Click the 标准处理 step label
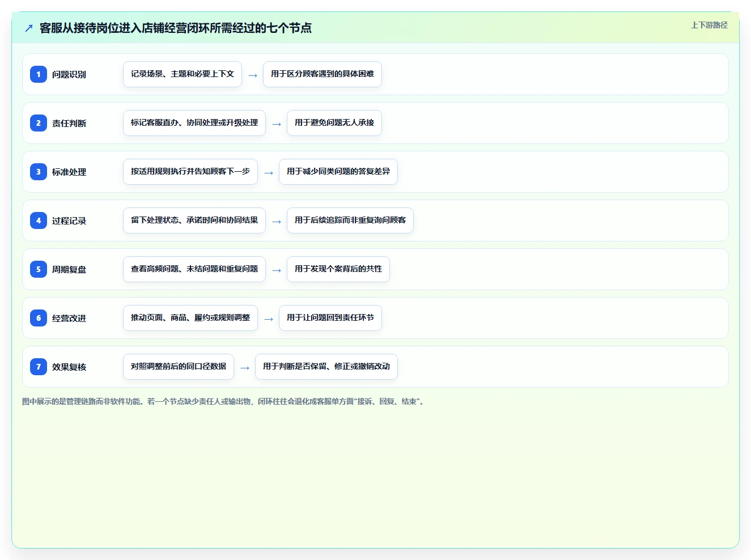Screen dimensions: 751x560 coord(69,172)
